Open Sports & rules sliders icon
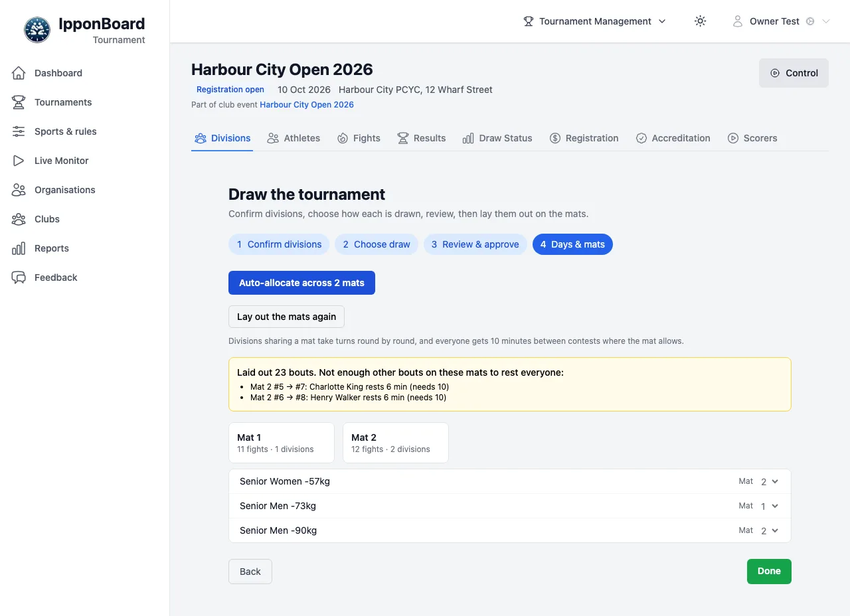This screenshot has height=616, width=850. coord(19,131)
